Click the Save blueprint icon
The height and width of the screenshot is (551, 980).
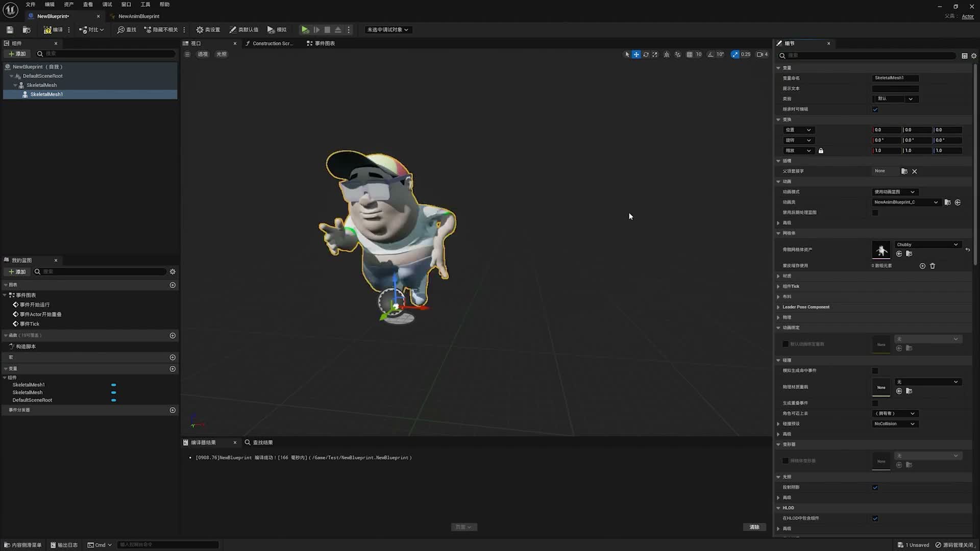[10, 30]
